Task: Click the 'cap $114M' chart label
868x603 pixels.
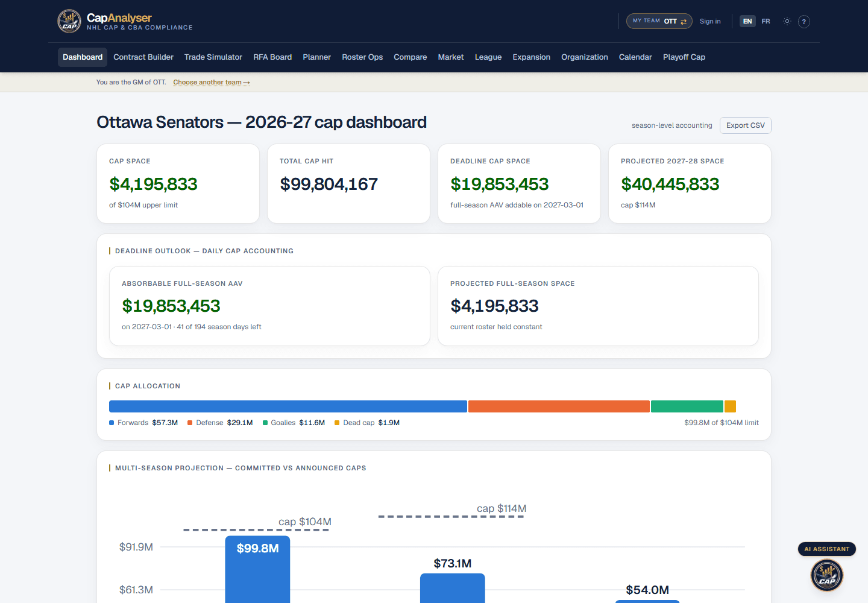Action: point(502,508)
